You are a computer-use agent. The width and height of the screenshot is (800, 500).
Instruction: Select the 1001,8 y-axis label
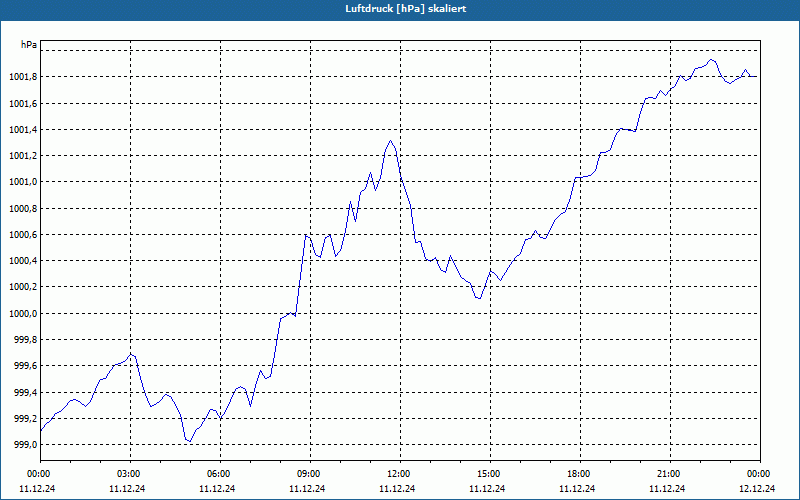coord(23,77)
